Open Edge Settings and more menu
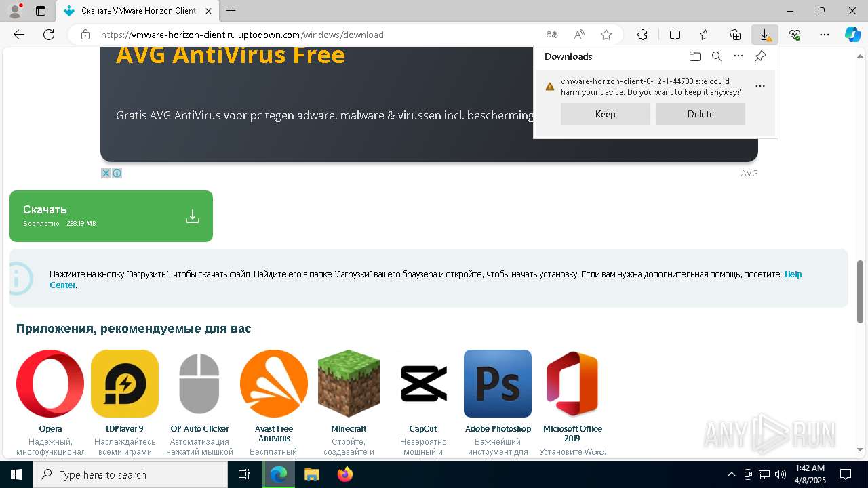Viewport: 868px width, 488px height. pyautogui.click(x=825, y=35)
